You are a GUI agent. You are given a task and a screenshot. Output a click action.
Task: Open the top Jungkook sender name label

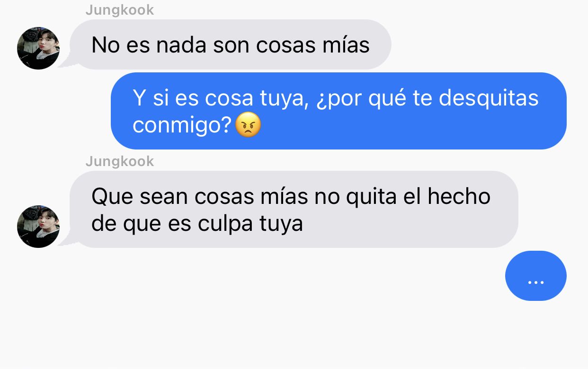click(x=120, y=10)
